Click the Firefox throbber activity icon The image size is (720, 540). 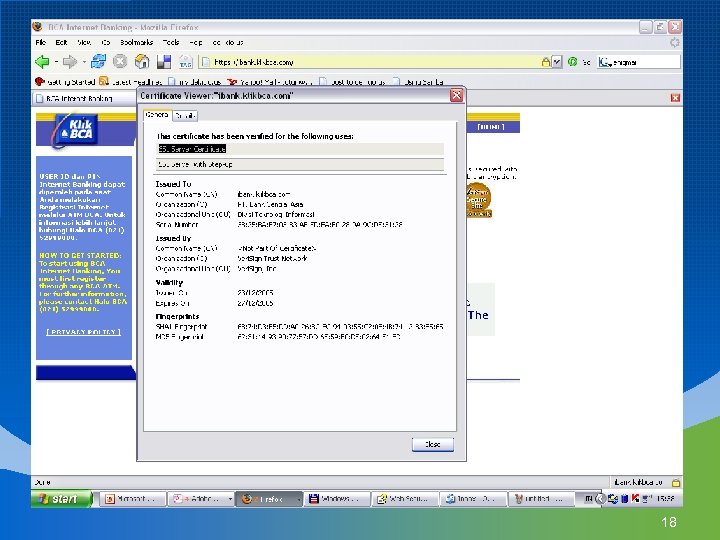[674, 43]
